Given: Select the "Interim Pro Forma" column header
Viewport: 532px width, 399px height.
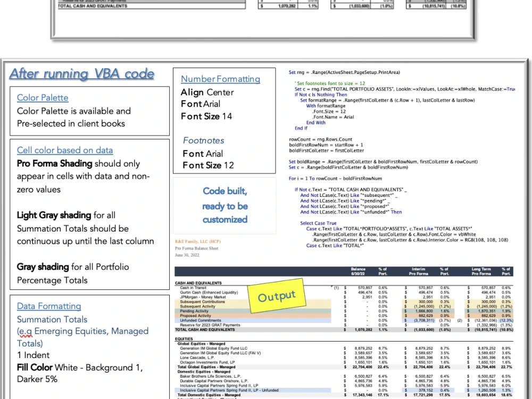Looking at the screenshot, I should coord(418,271).
